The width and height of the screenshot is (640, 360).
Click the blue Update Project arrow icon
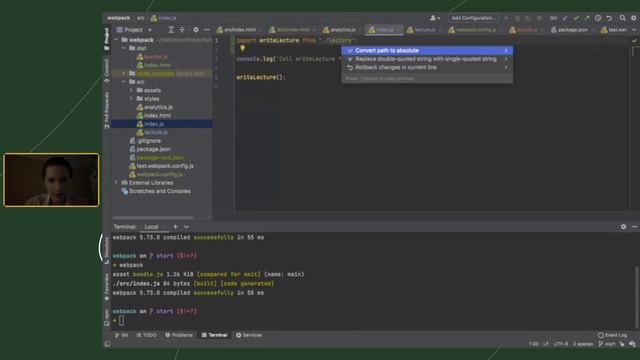click(x=565, y=18)
